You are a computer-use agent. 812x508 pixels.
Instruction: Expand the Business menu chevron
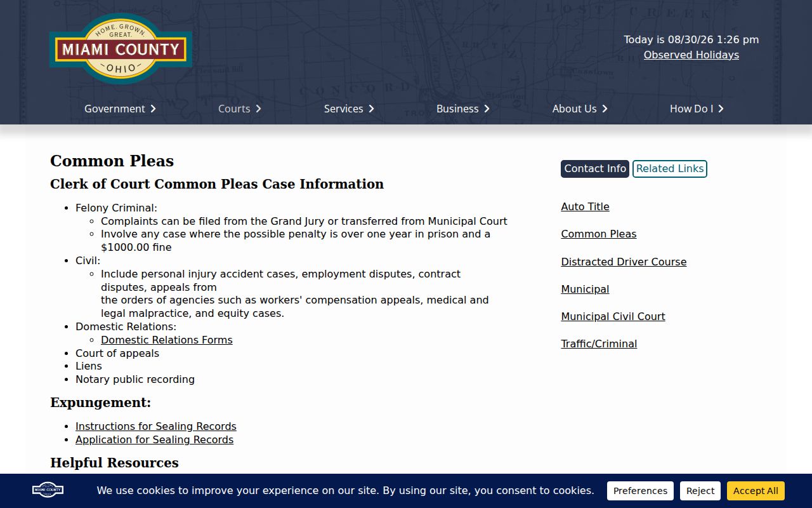[487, 109]
